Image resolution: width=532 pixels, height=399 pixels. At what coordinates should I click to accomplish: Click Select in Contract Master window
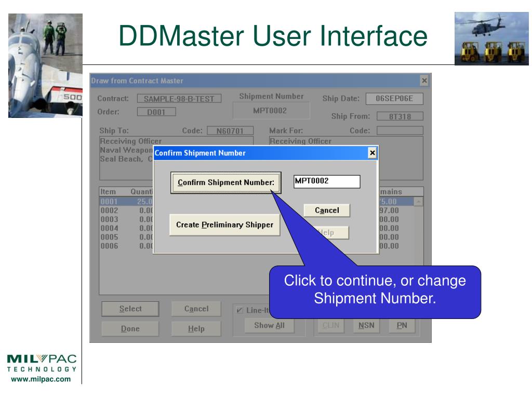coord(130,309)
